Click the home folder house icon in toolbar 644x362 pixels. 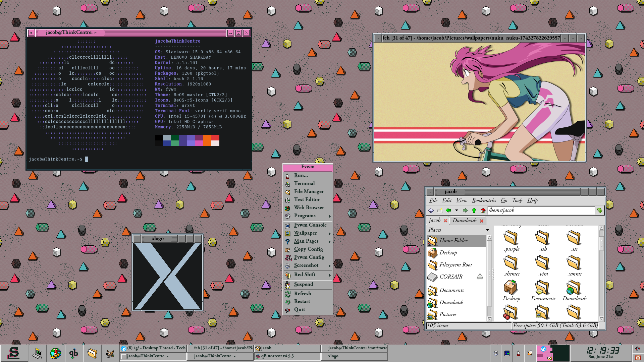tap(483, 210)
